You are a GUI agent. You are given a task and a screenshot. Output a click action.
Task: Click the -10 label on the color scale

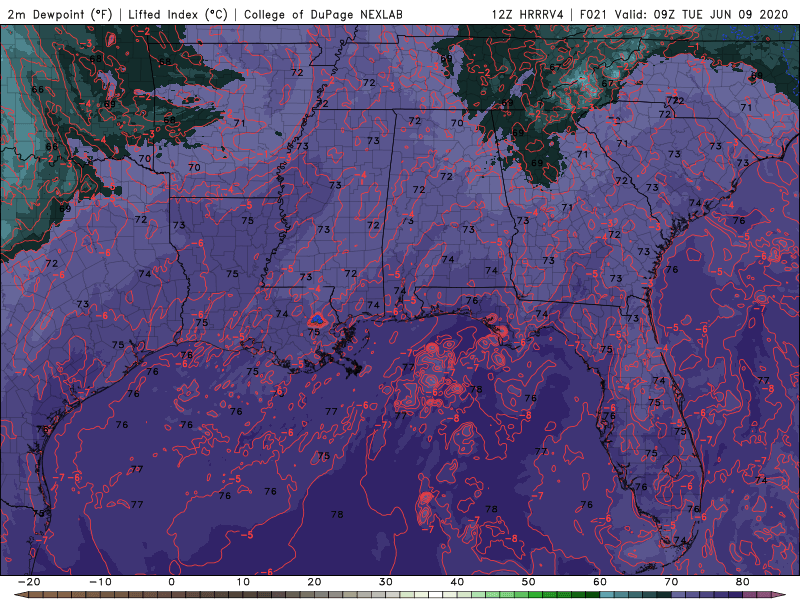click(x=100, y=582)
